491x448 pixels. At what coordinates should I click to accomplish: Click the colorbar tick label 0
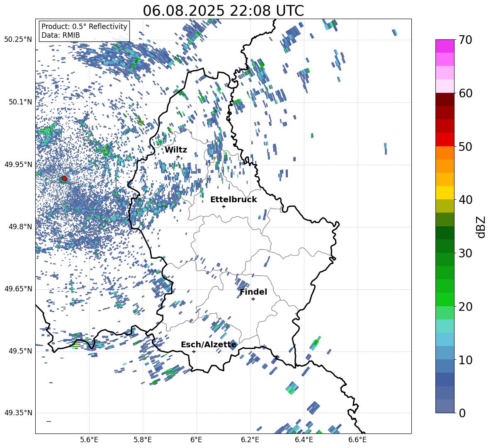(462, 413)
